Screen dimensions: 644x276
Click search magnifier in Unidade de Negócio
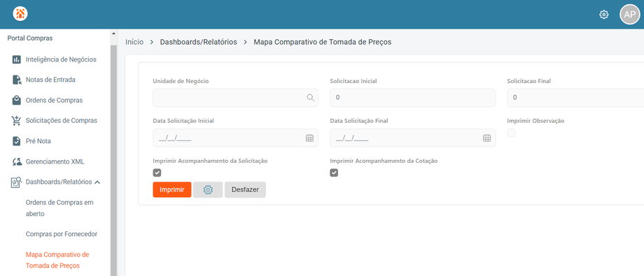(x=310, y=98)
